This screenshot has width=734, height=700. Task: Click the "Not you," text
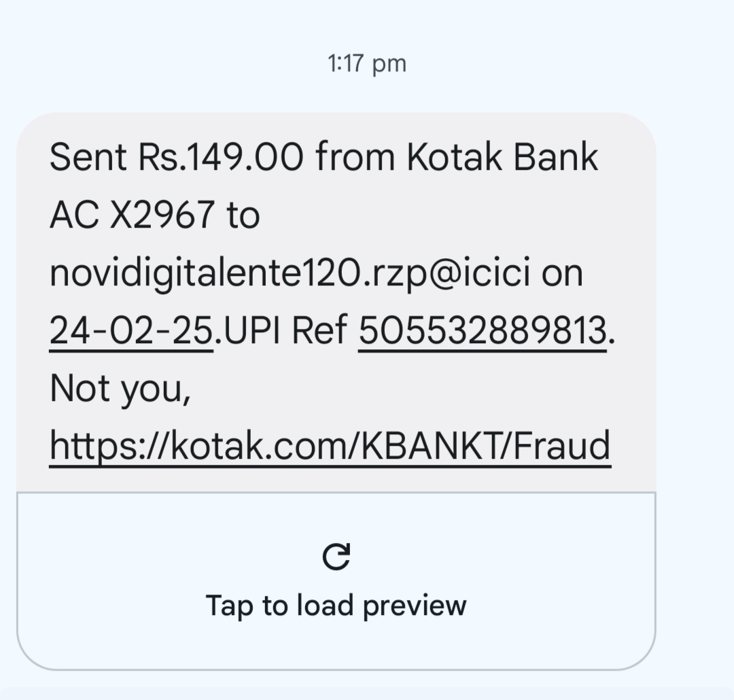click(120, 389)
